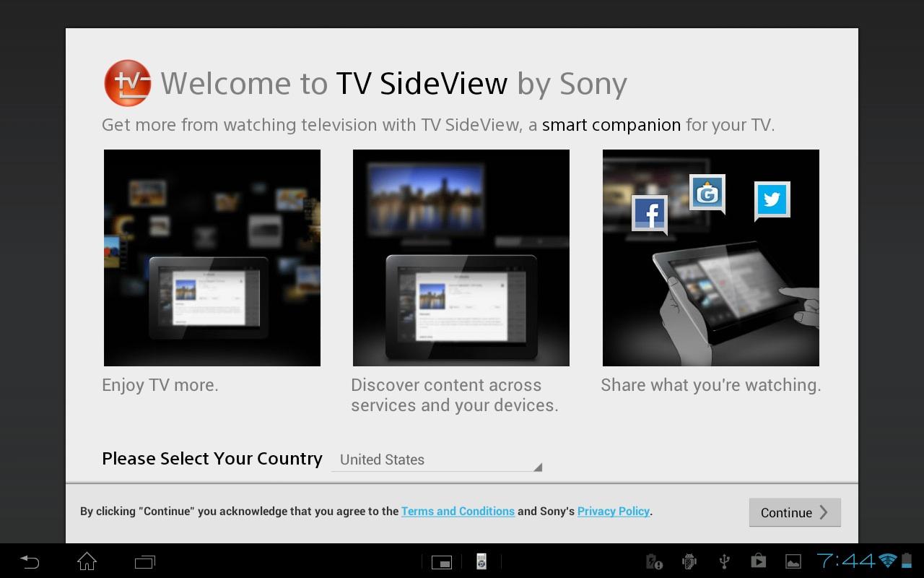The image size is (924, 578).
Task: Tap the battery warning notification icon
Action: (654, 561)
